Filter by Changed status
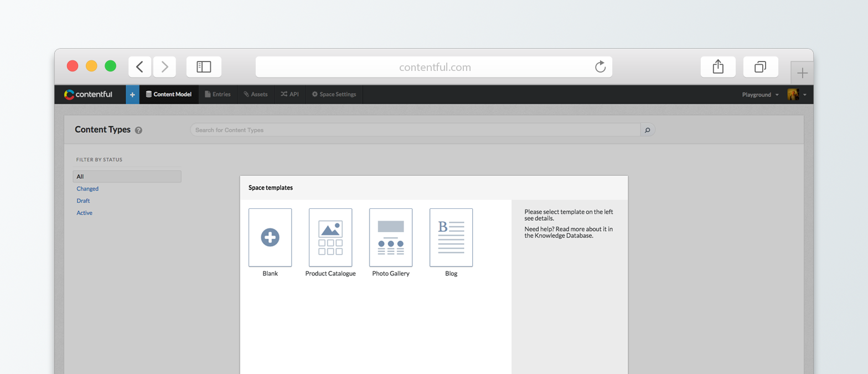The image size is (868, 374). (87, 189)
